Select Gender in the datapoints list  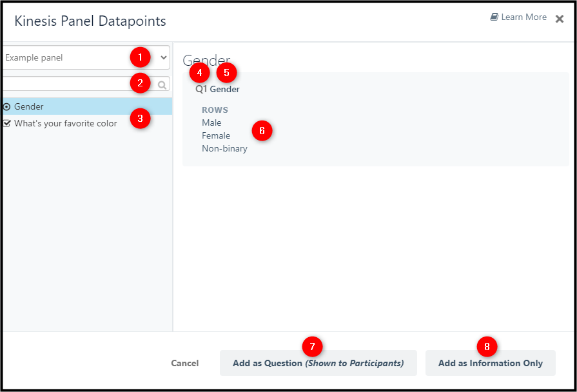point(28,106)
